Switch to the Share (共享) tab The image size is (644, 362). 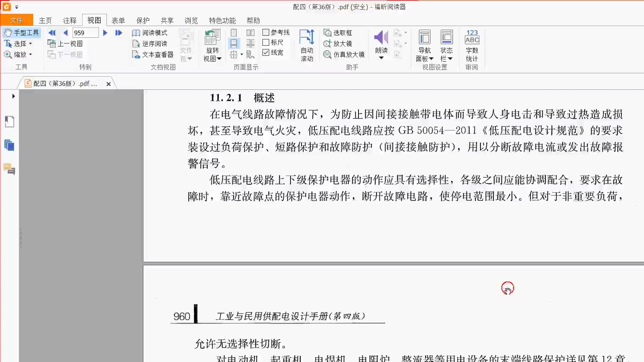click(x=167, y=21)
